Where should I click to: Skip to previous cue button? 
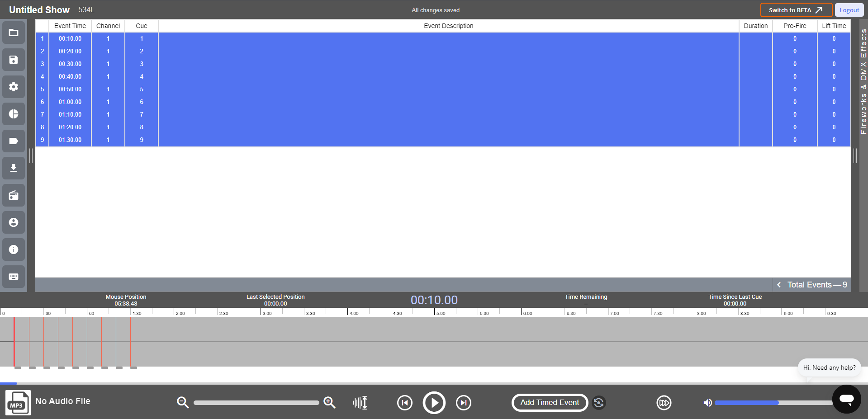click(405, 403)
